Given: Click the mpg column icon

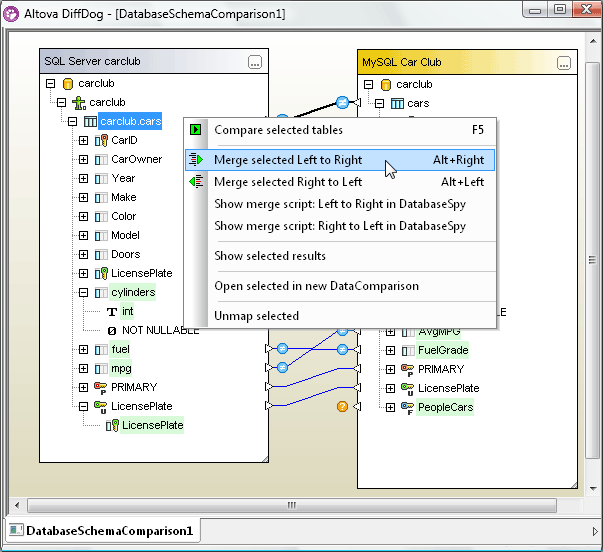Looking at the screenshot, I should (101, 369).
